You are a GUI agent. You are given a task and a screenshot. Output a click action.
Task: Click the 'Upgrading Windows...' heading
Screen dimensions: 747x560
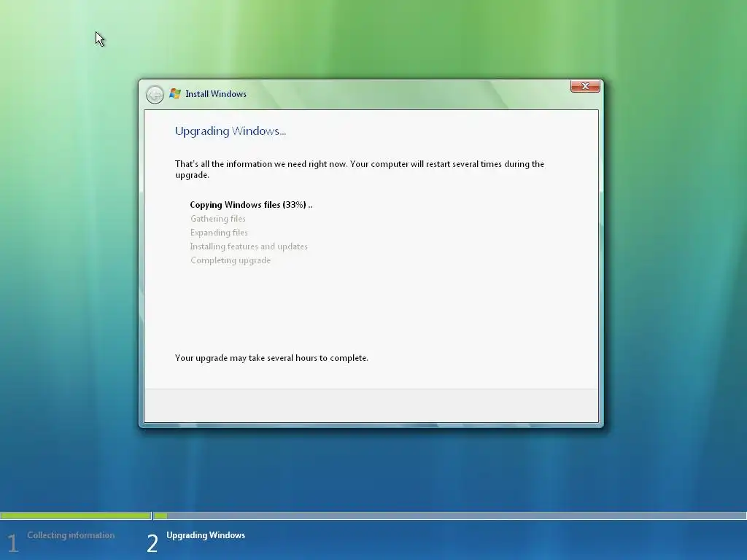tap(230, 131)
